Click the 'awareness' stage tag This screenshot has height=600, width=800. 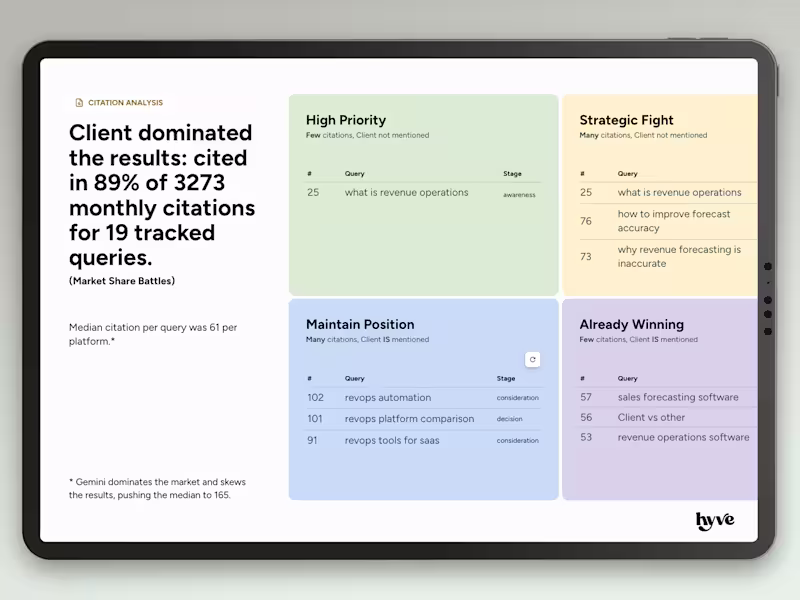click(x=519, y=194)
